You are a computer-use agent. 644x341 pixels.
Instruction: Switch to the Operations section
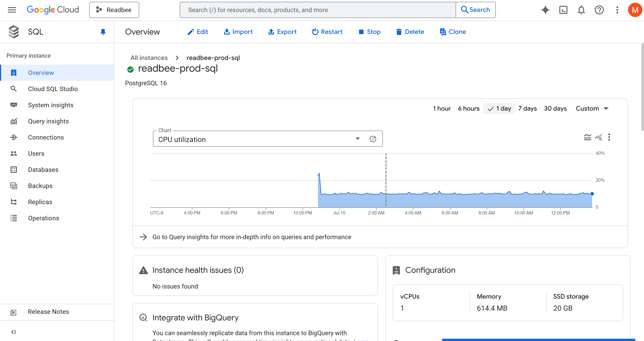click(x=44, y=218)
